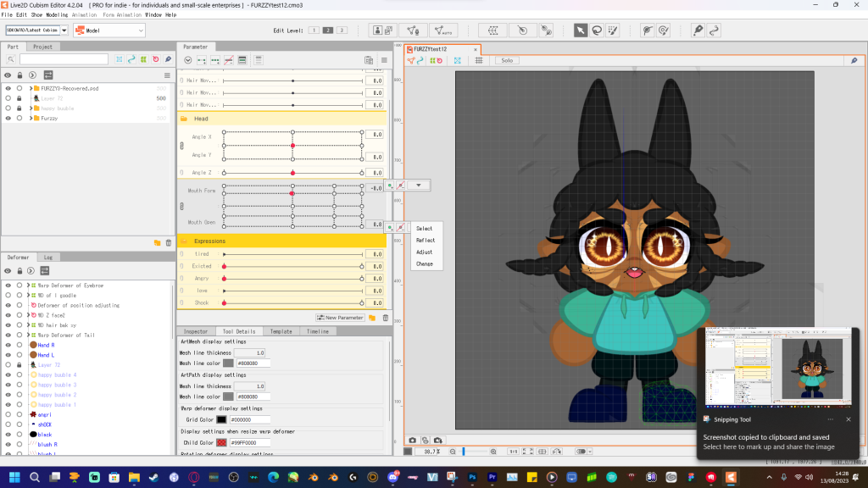Zoom in the canvas with magnifier plus
Viewport: 868px width, 488px height.
coord(493,452)
